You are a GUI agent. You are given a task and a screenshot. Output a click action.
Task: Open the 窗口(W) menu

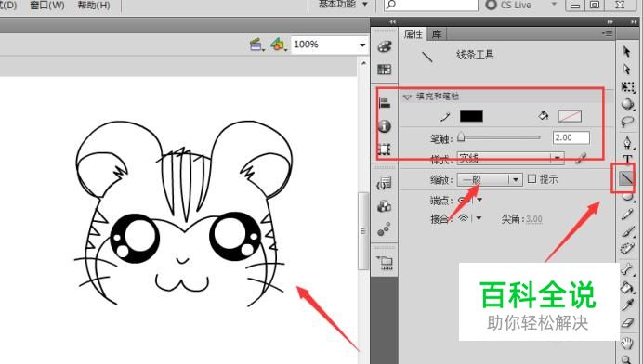tap(47, 6)
